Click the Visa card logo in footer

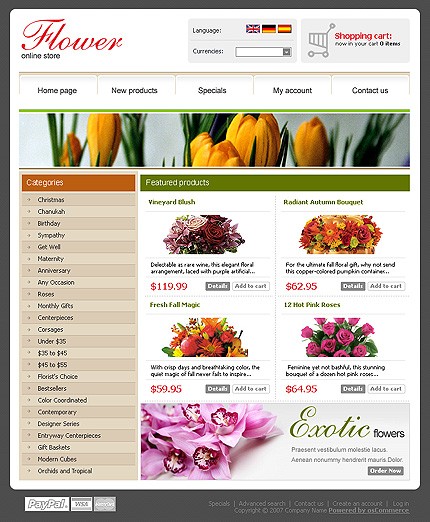[81, 504]
